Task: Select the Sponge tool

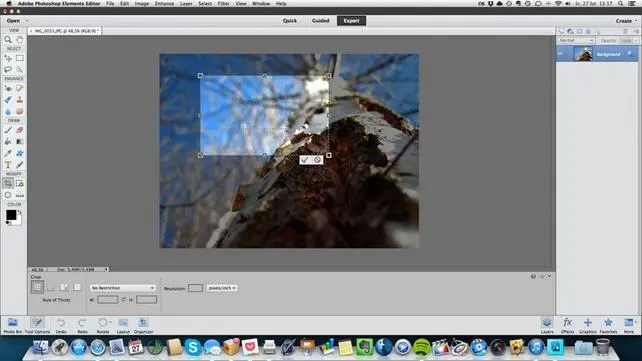Action: tap(20, 111)
